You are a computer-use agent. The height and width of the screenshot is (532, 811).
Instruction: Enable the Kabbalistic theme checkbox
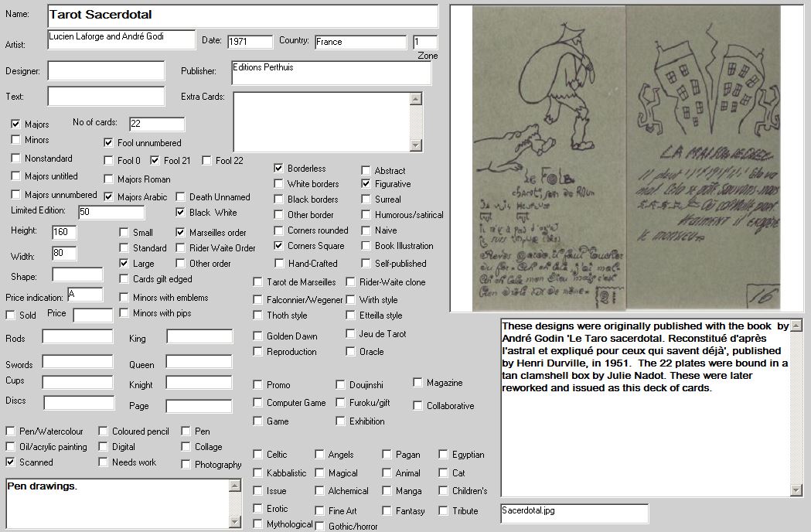point(258,473)
